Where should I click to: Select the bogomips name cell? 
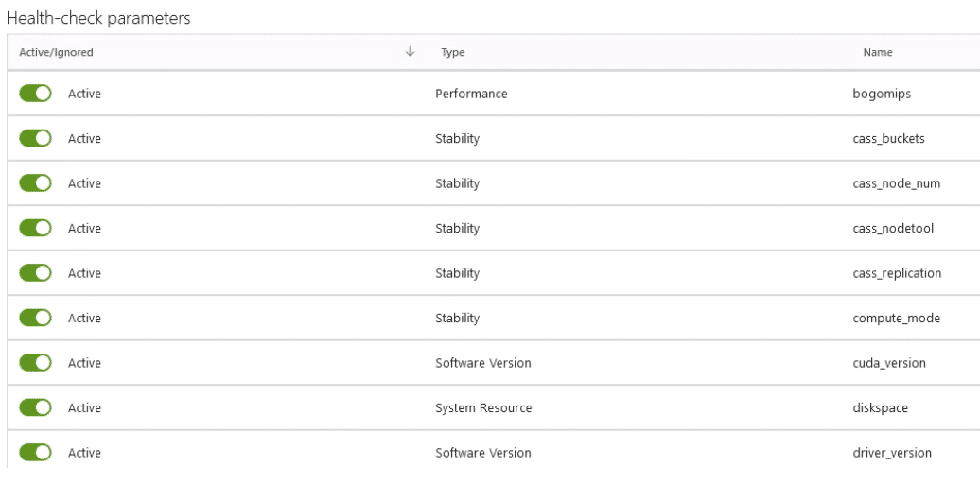coord(882,94)
